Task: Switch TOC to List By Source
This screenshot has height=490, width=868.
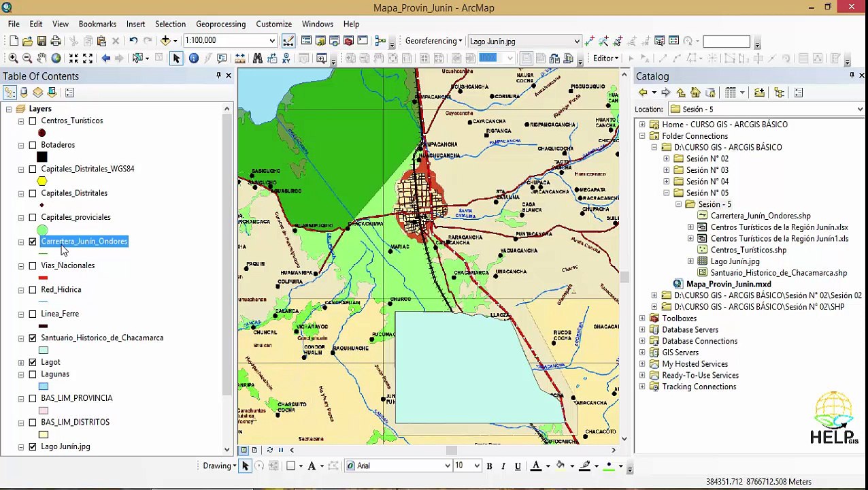Action: coord(24,93)
